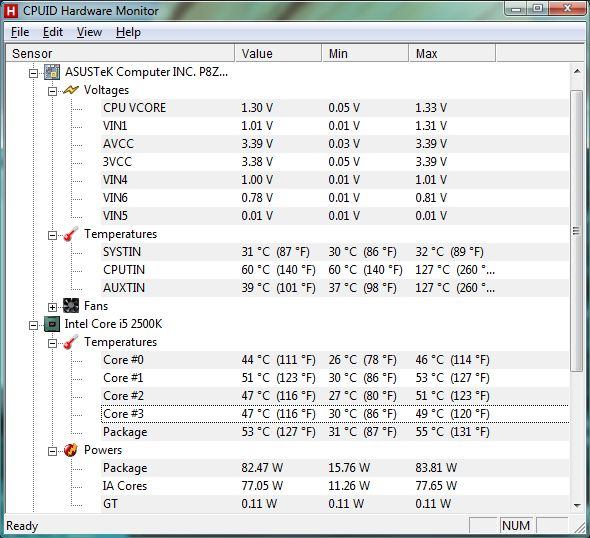Click the NUM indicator in status bar
Viewport: 590px width, 538px height.
click(x=516, y=526)
